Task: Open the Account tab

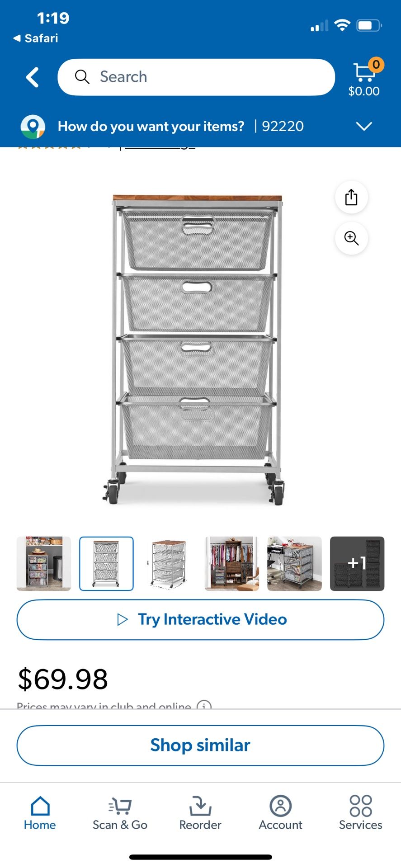Action: (280, 813)
